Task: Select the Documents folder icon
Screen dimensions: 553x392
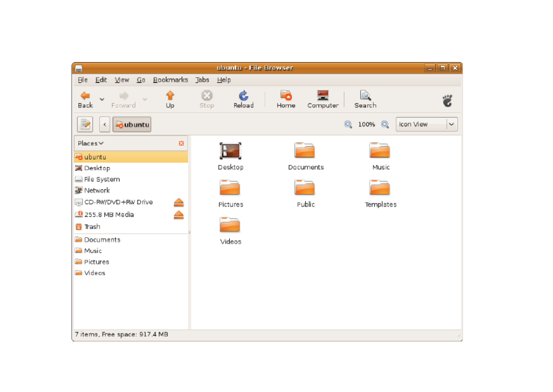Action: pos(305,151)
